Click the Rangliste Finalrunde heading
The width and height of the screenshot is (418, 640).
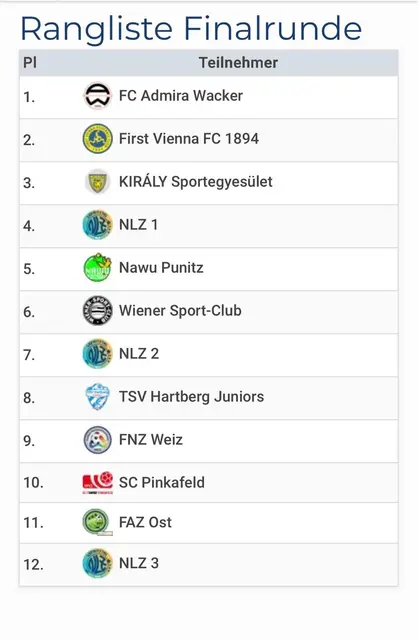191,29
